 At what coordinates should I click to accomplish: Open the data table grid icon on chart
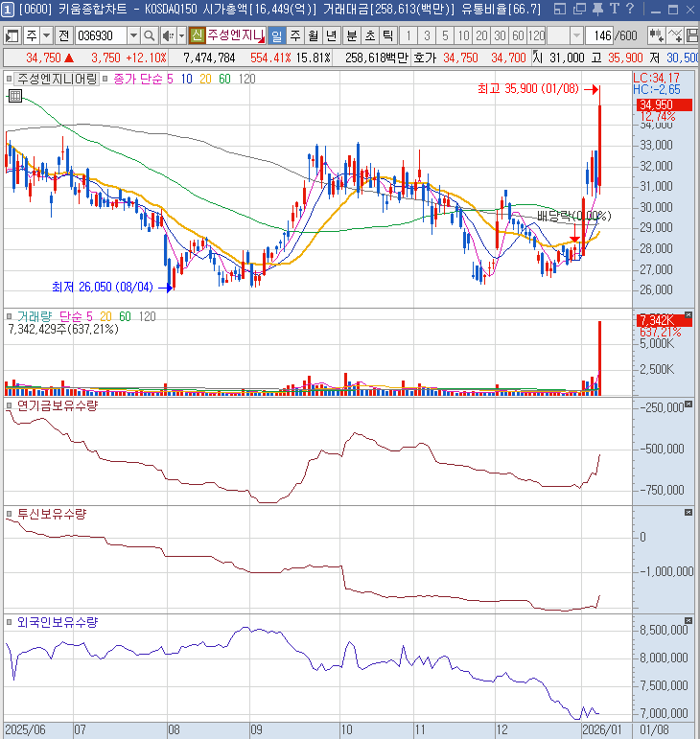coord(15,96)
